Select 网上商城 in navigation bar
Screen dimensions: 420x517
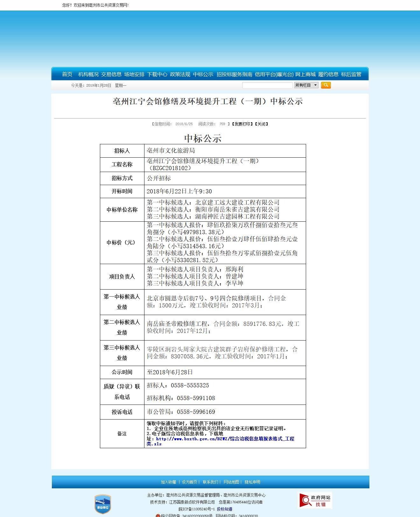305,74
